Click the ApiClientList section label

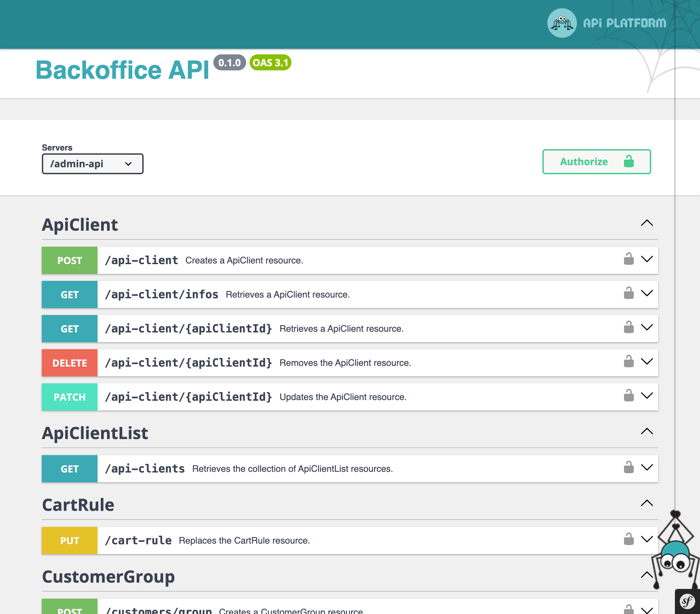(95, 432)
